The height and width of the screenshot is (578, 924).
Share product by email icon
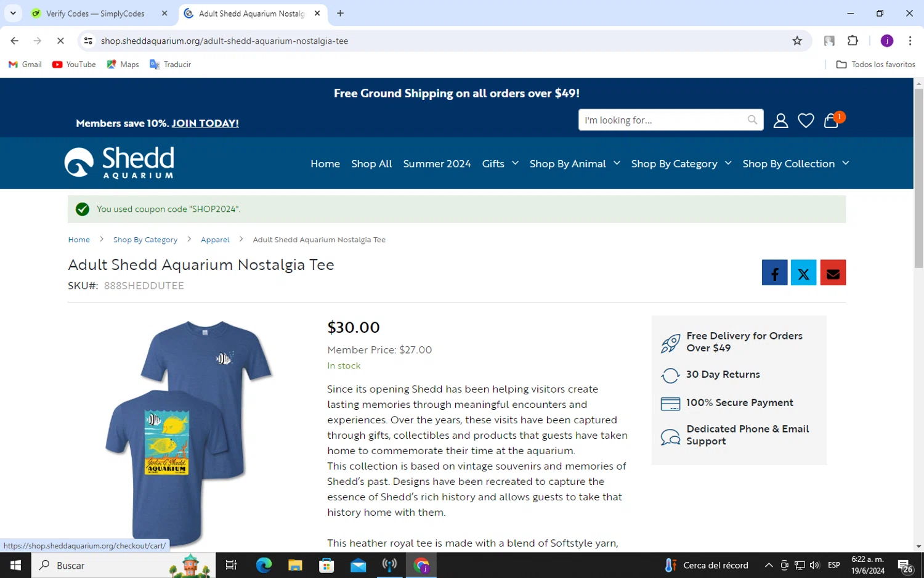[833, 272]
